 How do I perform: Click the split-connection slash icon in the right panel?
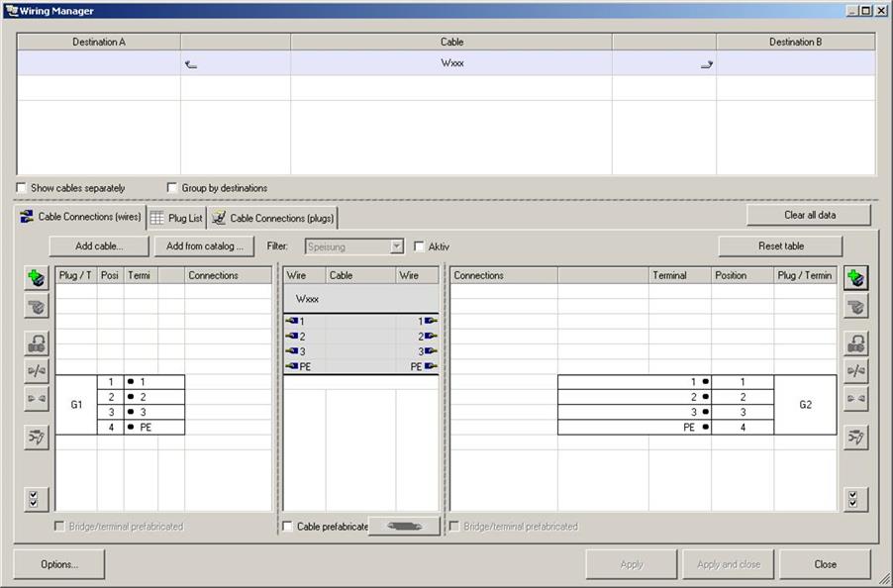pos(856,371)
